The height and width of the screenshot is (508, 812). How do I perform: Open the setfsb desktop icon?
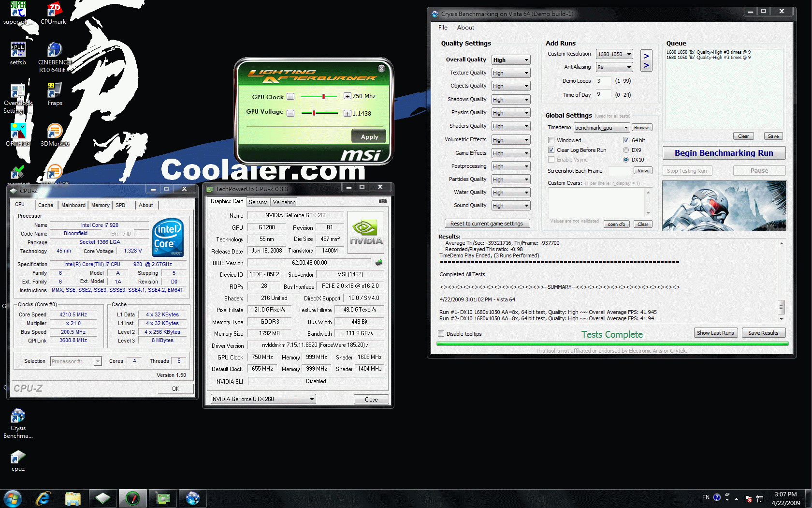(x=18, y=53)
